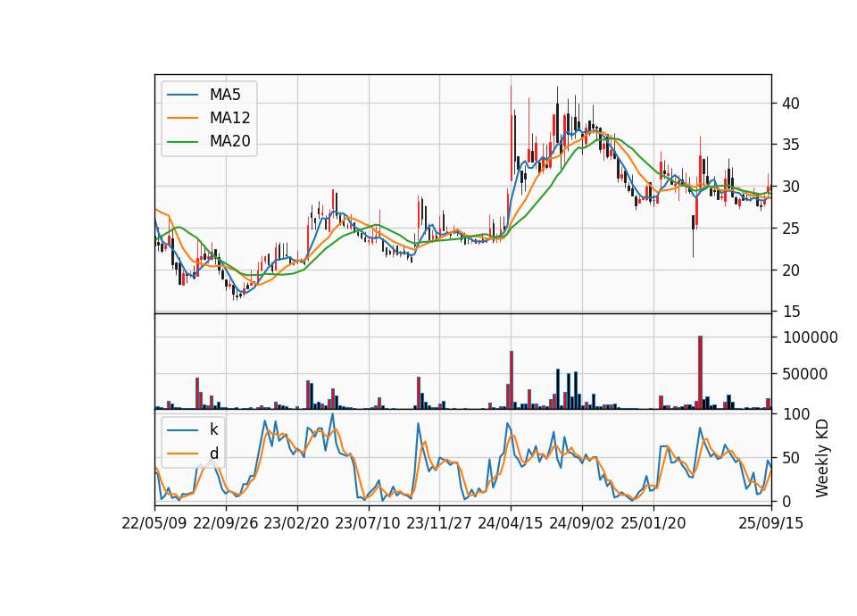Select date label 25/01/20
The height and width of the screenshot is (616, 857).
[x=653, y=523]
